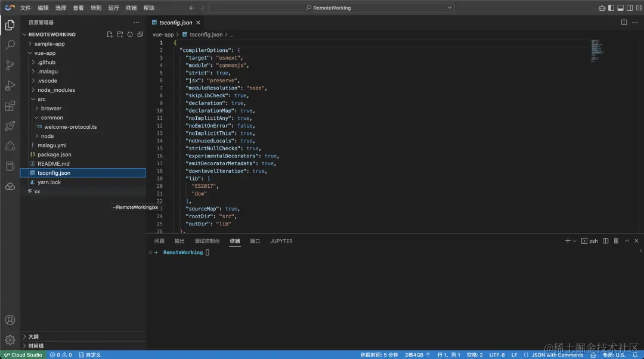Viewport: 644px width, 359px height.
Task: Open the Run and Debug view
Action: (10, 85)
